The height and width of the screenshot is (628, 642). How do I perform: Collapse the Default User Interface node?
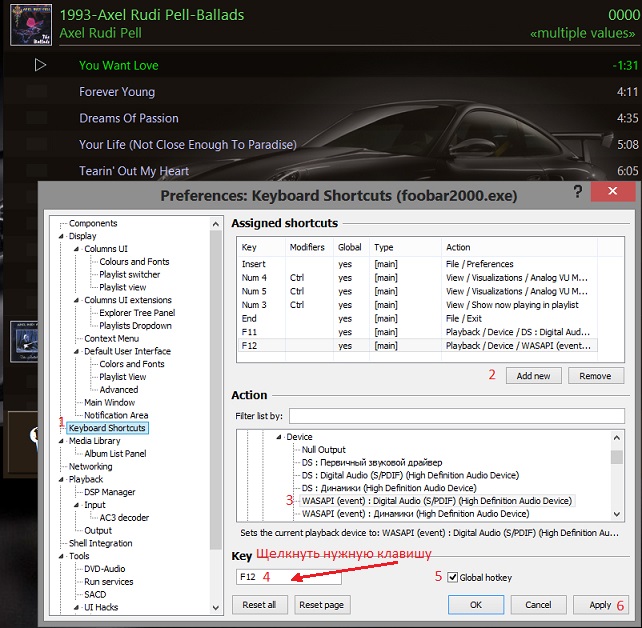(x=76, y=351)
